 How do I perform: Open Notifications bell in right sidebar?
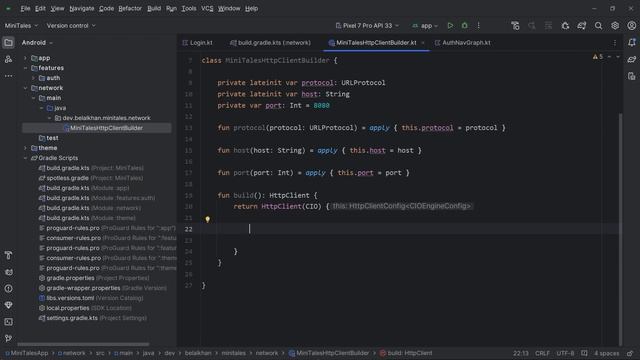pyautogui.click(x=631, y=42)
